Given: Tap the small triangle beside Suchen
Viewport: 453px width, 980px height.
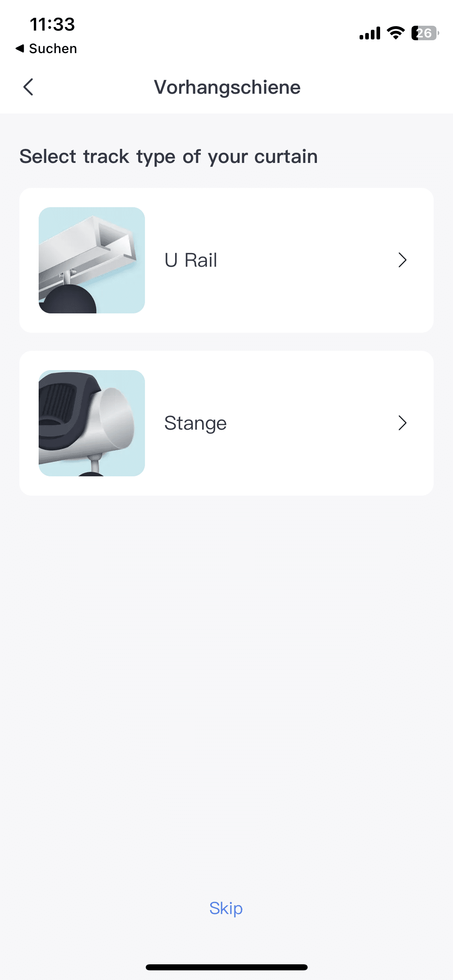Looking at the screenshot, I should coord(20,49).
